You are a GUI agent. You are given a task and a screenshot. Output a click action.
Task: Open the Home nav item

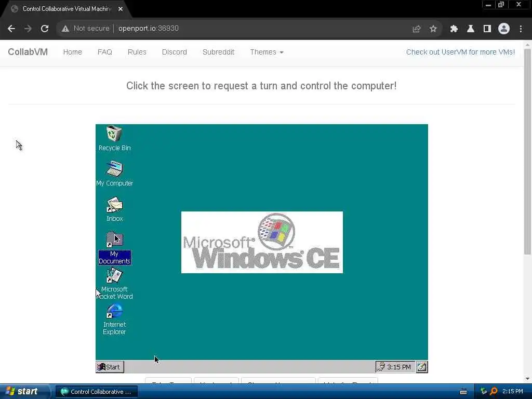73,52
